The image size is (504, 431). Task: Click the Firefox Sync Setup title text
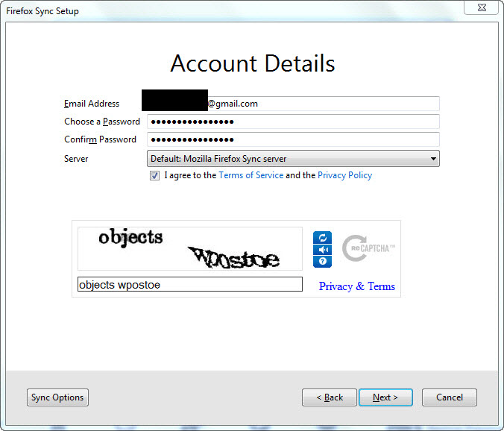tap(42, 11)
